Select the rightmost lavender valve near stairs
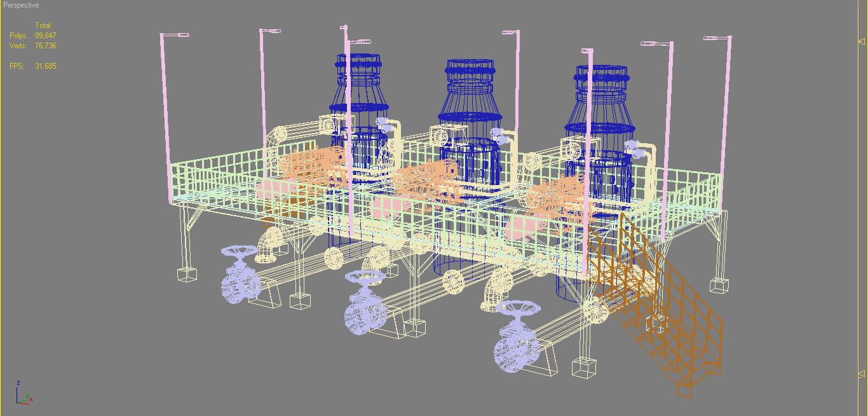Screen dimensions: 868x416 518,336
